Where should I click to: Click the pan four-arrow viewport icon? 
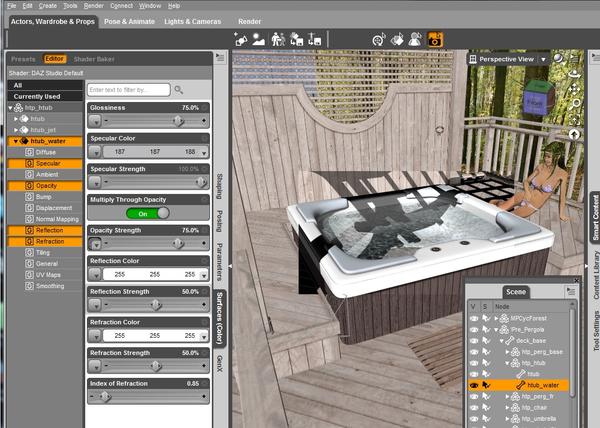pos(574,89)
